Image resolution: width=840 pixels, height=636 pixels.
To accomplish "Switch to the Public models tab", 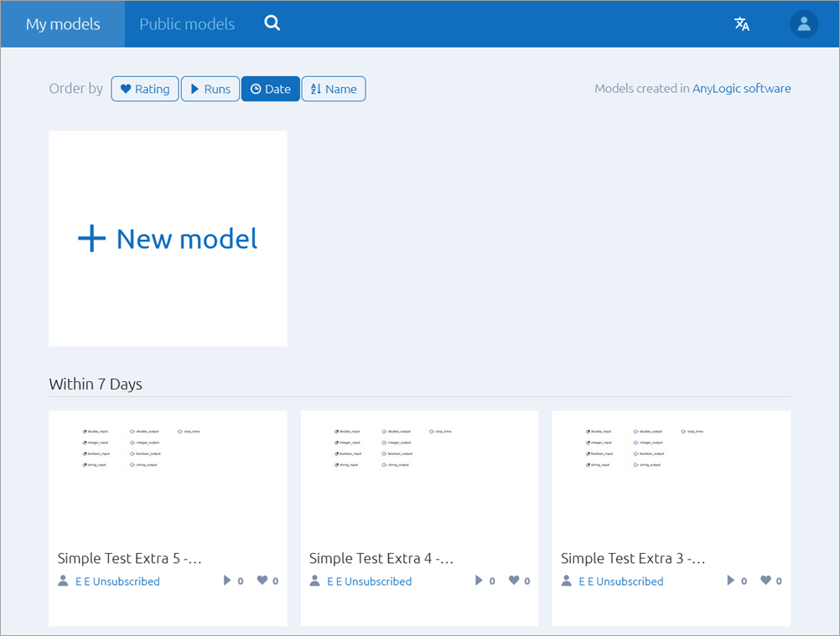I will [x=185, y=23].
